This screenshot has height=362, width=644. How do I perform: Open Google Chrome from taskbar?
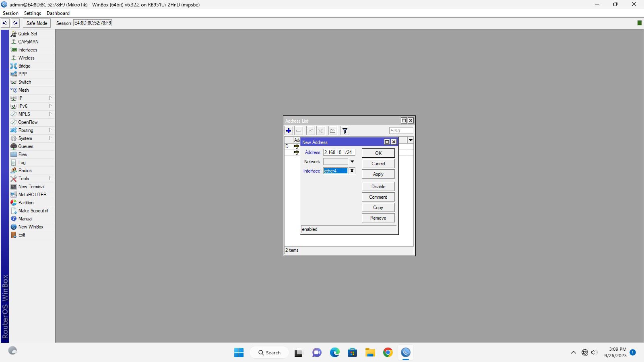(x=388, y=353)
